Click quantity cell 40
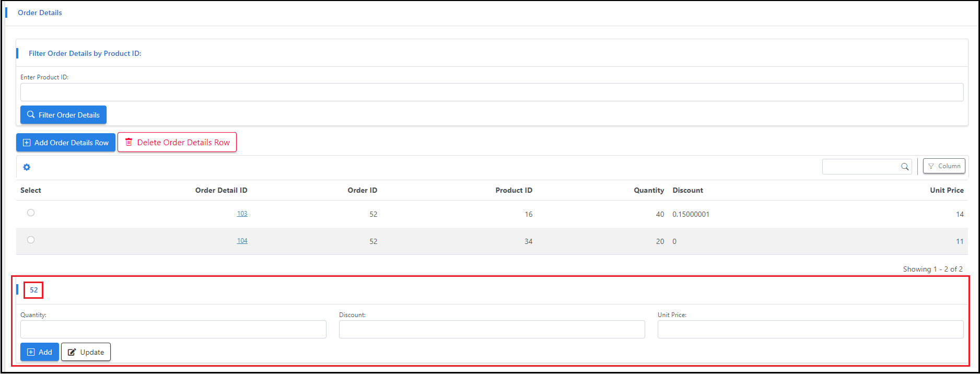The width and height of the screenshot is (980, 374). [x=660, y=214]
